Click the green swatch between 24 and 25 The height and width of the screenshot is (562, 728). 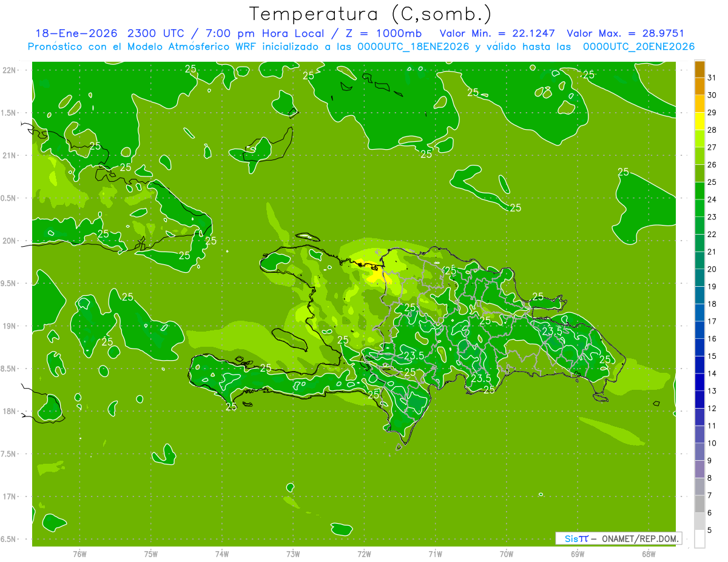[x=699, y=190]
